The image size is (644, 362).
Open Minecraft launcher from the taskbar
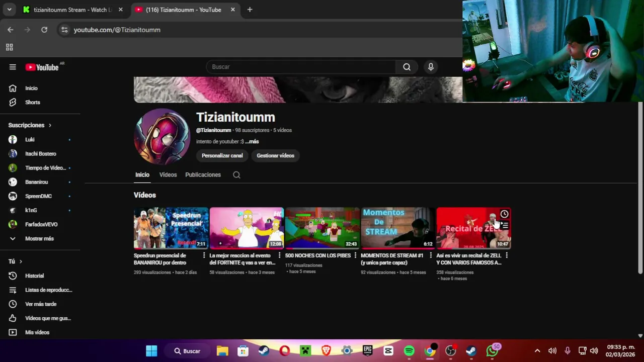point(305,351)
